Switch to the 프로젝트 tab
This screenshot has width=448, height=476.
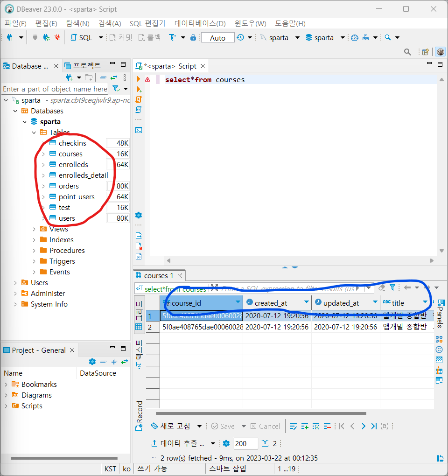point(83,66)
